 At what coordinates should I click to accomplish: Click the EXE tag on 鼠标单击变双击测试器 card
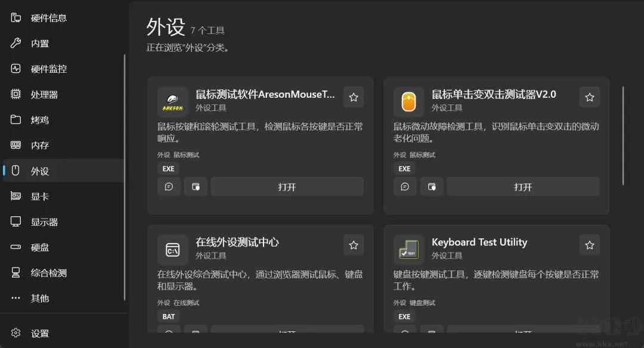(404, 169)
